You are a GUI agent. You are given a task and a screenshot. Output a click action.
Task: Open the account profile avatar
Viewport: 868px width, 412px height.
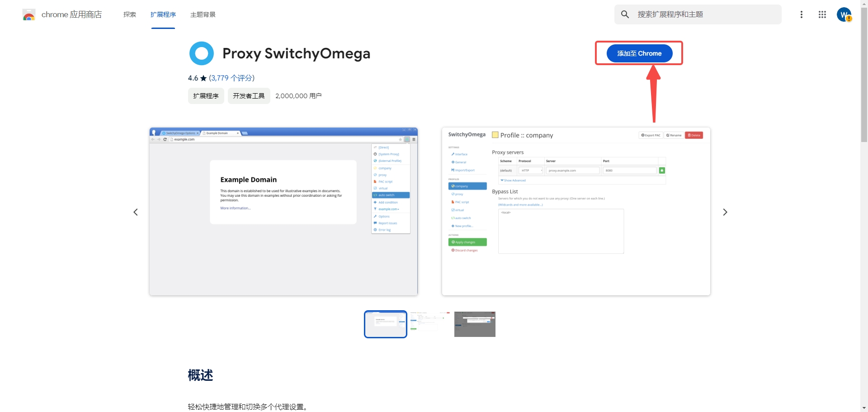tap(844, 14)
